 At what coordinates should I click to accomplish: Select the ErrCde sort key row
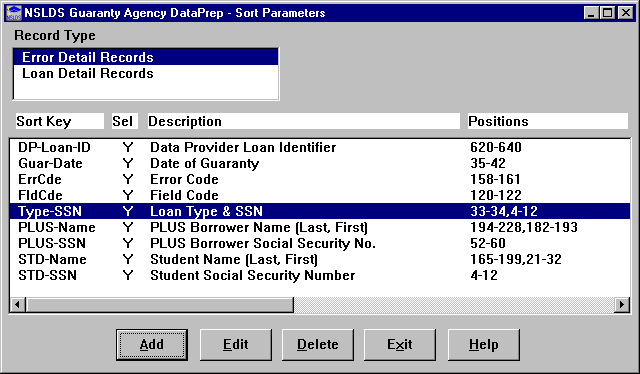[x=320, y=179]
